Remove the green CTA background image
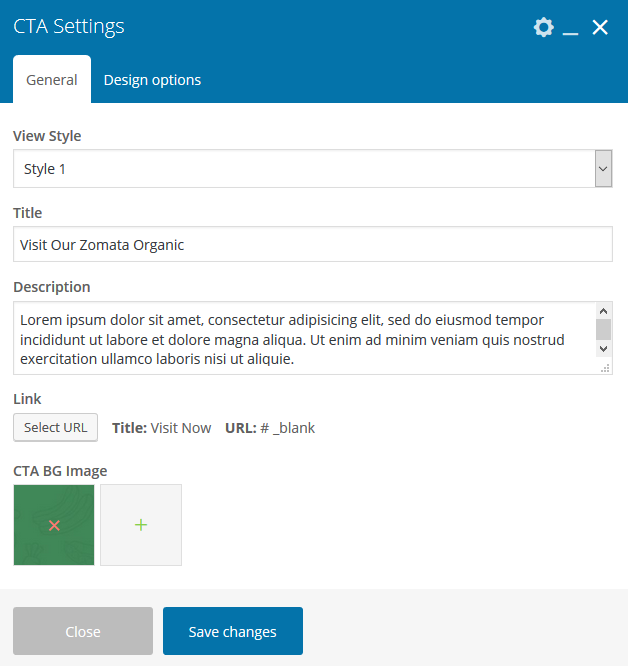Screen dimensions: 628x666 (54, 525)
